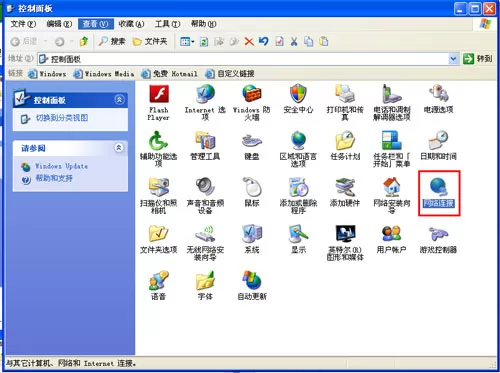Screen dimensions: 500x373
Task: Open the 日期和时间 date and time icon
Action: pos(438,146)
